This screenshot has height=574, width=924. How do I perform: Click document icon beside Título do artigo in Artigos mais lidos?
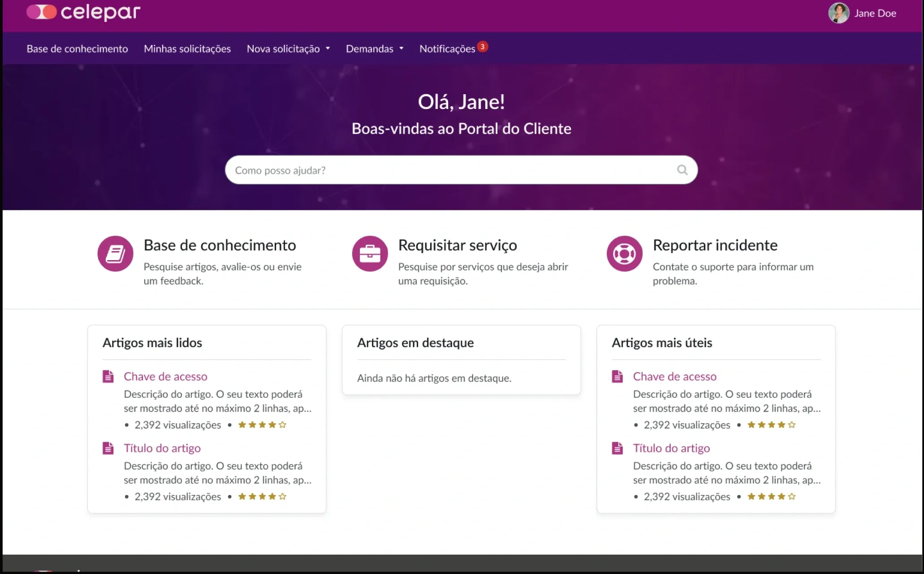click(x=108, y=448)
